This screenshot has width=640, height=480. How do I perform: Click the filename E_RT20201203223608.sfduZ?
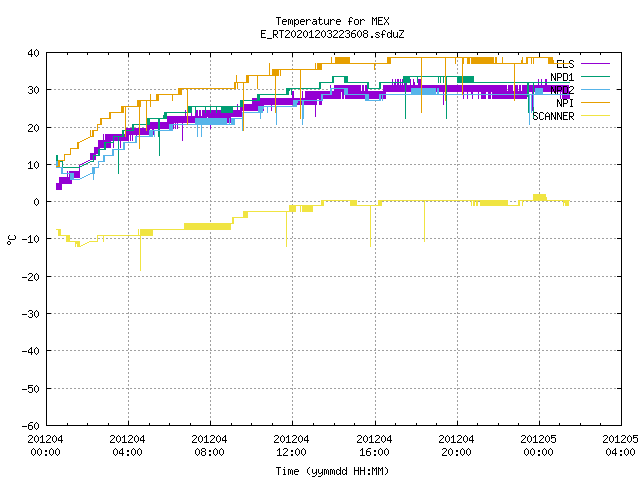tap(332, 34)
